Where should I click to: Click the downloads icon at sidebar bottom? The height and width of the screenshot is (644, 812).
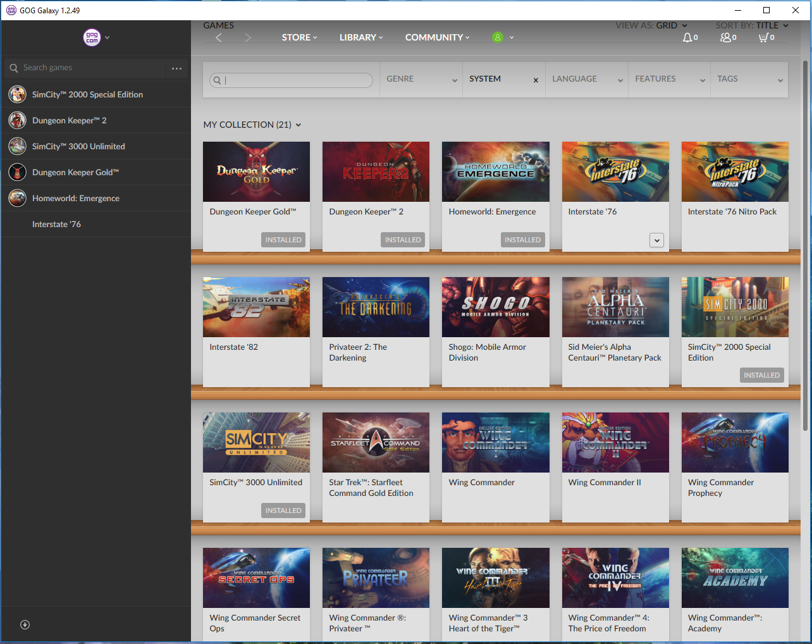(x=25, y=624)
